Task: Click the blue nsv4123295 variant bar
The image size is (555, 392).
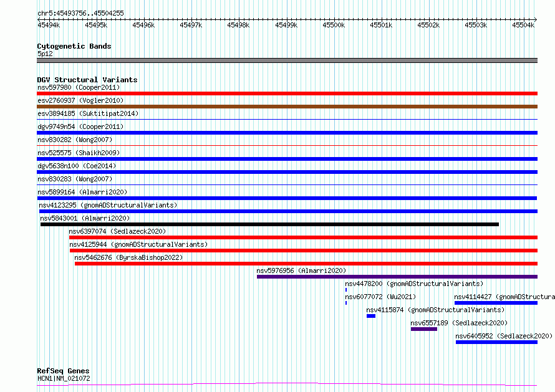Action: 289,211
